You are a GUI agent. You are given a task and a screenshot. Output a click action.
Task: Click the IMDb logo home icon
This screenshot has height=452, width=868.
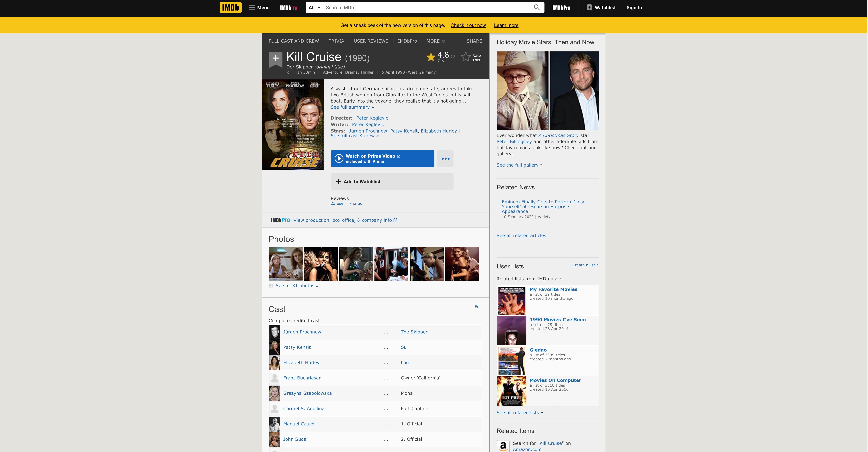click(x=231, y=7)
